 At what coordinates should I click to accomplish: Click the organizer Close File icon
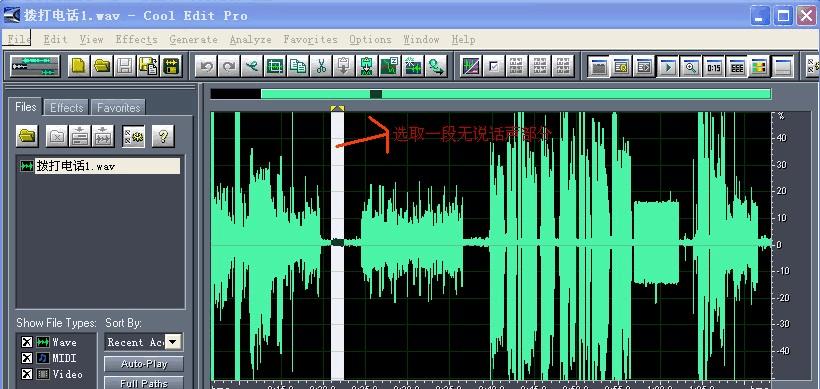point(56,136)
